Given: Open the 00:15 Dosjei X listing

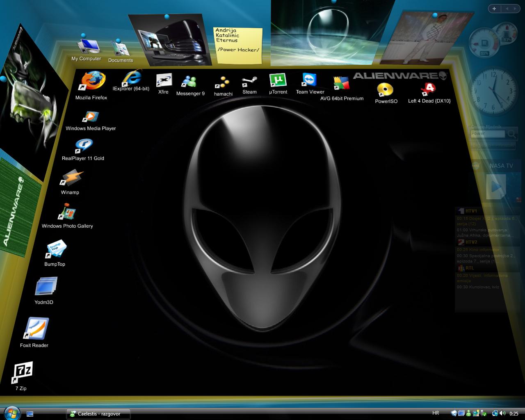Looking at the screenshot, I should tap(486, 221).
